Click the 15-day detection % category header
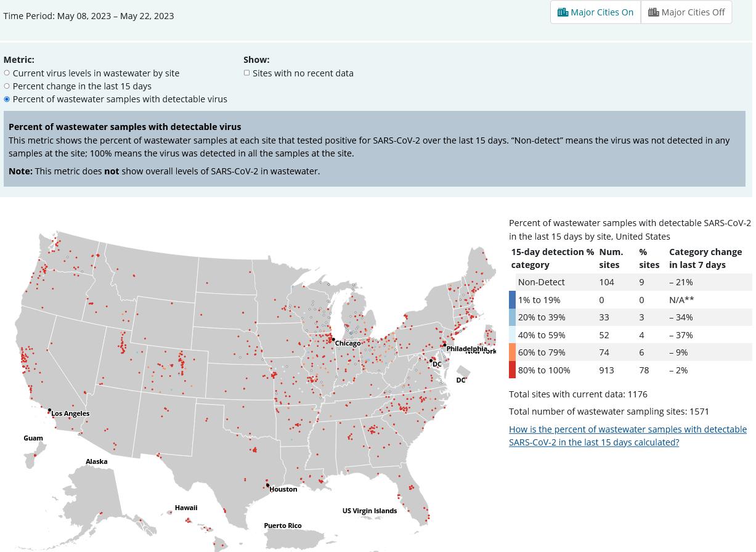 pos(553,258)
